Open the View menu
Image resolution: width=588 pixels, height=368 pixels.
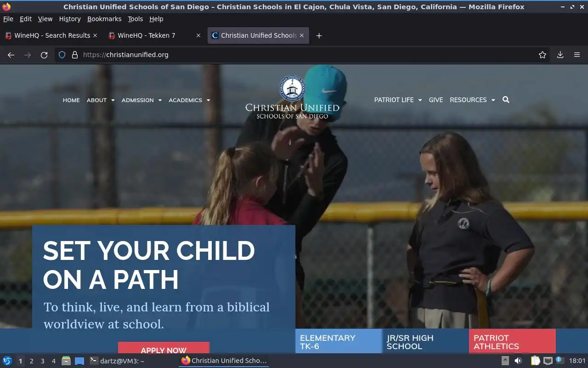tap(45, 19)
